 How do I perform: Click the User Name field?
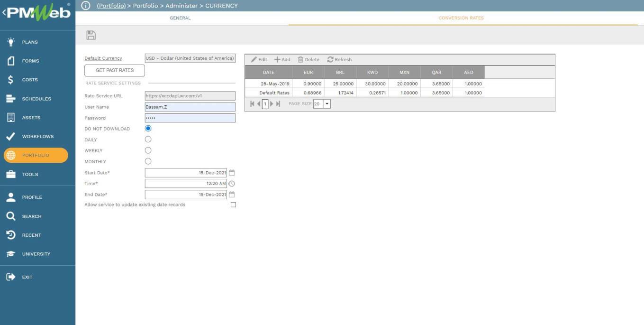point(190,107)
